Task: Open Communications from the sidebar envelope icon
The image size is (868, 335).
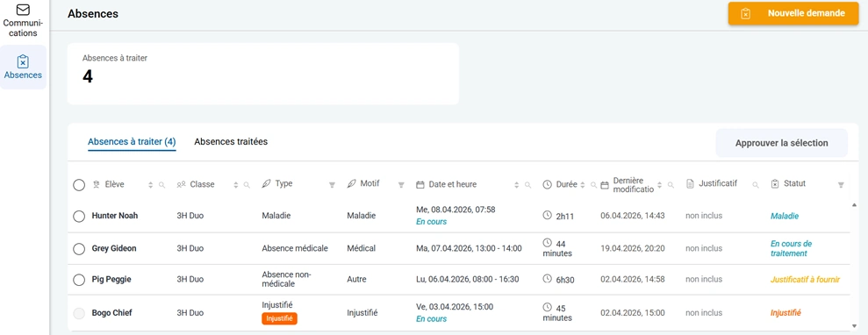Action: (x=23, y=10)
